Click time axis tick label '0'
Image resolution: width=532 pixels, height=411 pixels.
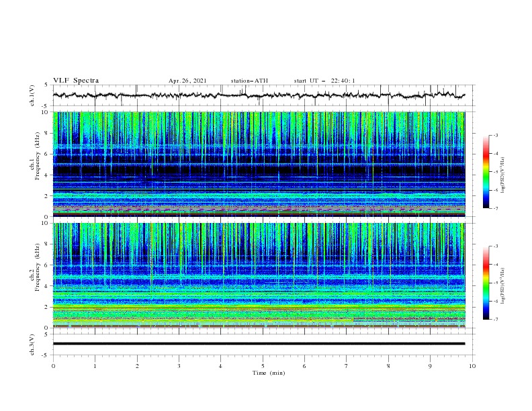click(53, 366)
